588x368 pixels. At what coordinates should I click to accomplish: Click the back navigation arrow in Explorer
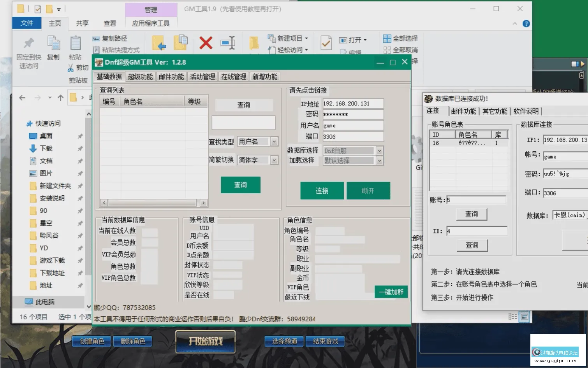click(22, 98)
